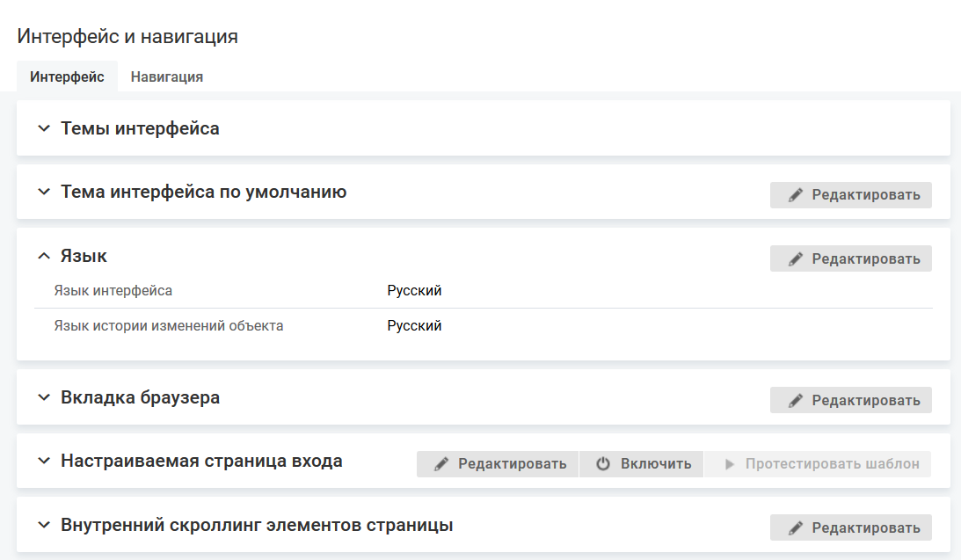Click pencil icon for Тема интерфейса по умолчанию

pos(796,195)
